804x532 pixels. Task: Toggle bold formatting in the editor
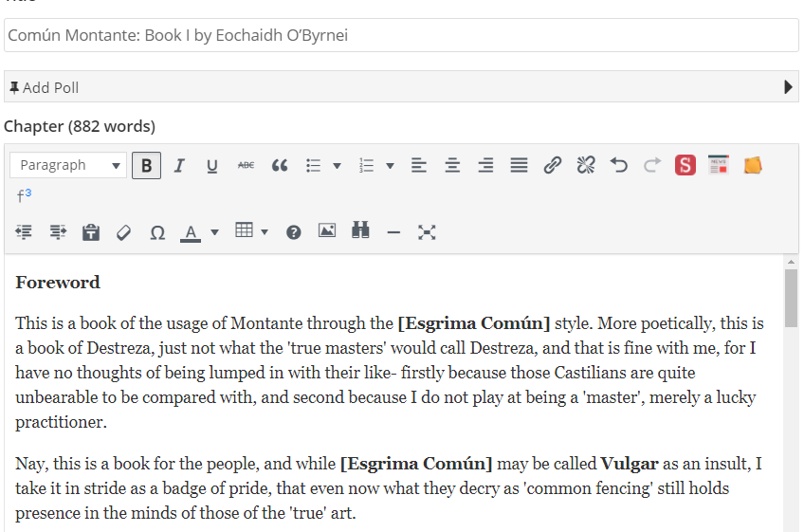[146, 165]
